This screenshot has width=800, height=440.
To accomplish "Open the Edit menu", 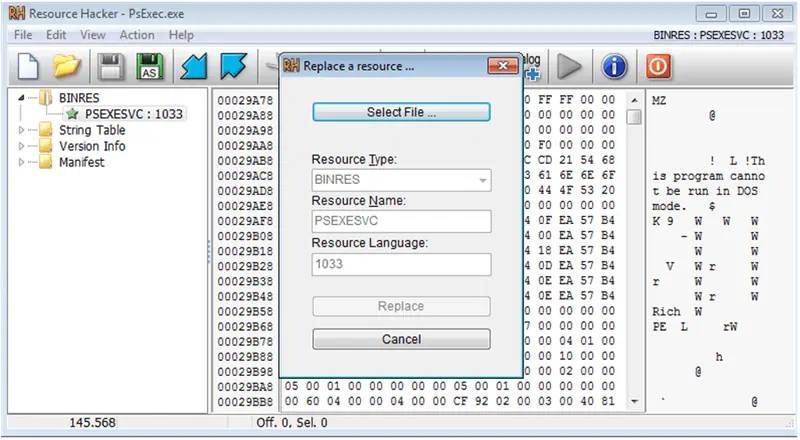I will [x=56, y=35].
